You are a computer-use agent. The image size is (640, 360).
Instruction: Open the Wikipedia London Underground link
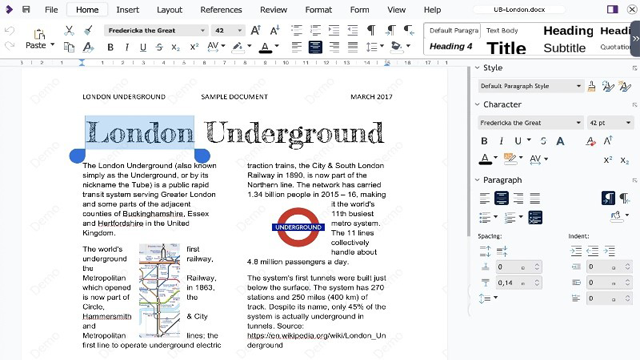pos(316,340)
